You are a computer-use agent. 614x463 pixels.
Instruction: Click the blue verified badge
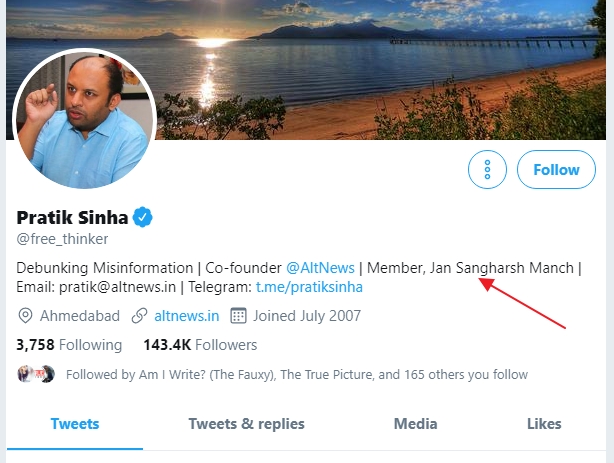(144, 217)
